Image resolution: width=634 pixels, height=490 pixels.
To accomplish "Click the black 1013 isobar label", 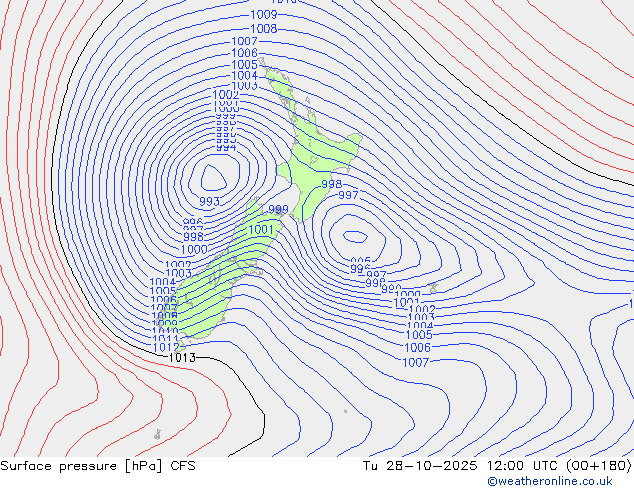I will point(182,358).
